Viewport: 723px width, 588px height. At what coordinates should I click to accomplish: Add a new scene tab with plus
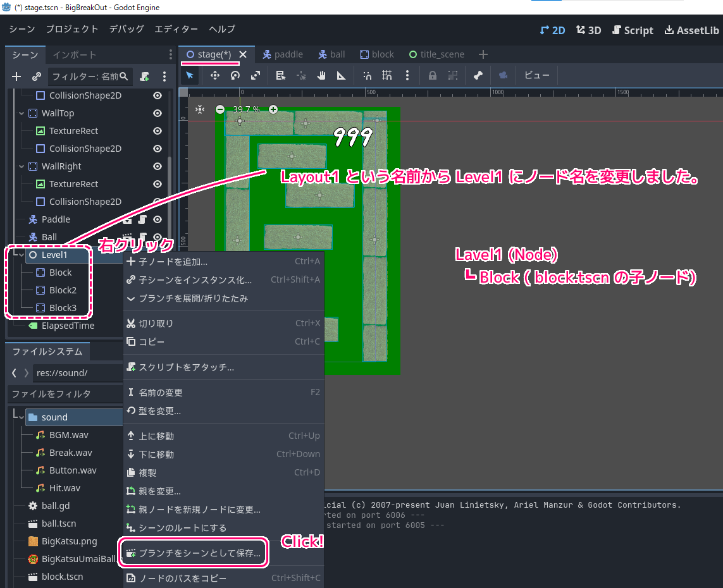click(483, 54)
